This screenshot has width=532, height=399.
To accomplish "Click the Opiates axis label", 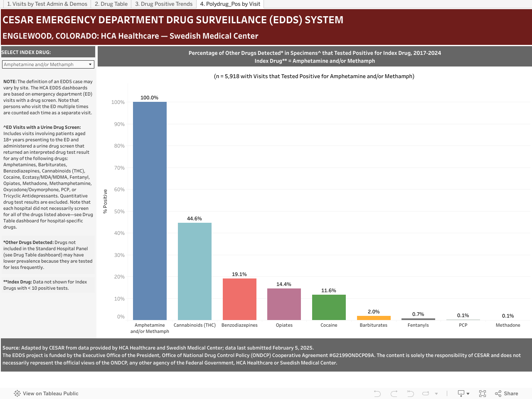I will click(284, 325).
